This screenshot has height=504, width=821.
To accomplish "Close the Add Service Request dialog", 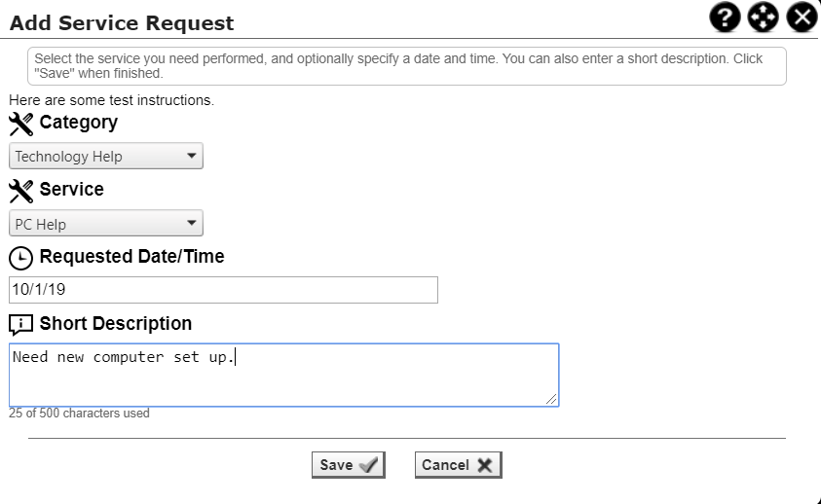I will (x=801, y=17).
